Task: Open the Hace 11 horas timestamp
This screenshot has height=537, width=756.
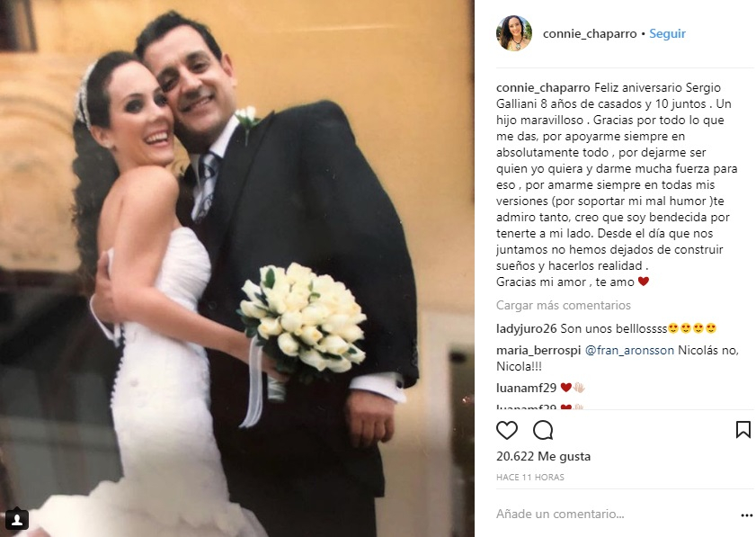Action: click(529, 477)
